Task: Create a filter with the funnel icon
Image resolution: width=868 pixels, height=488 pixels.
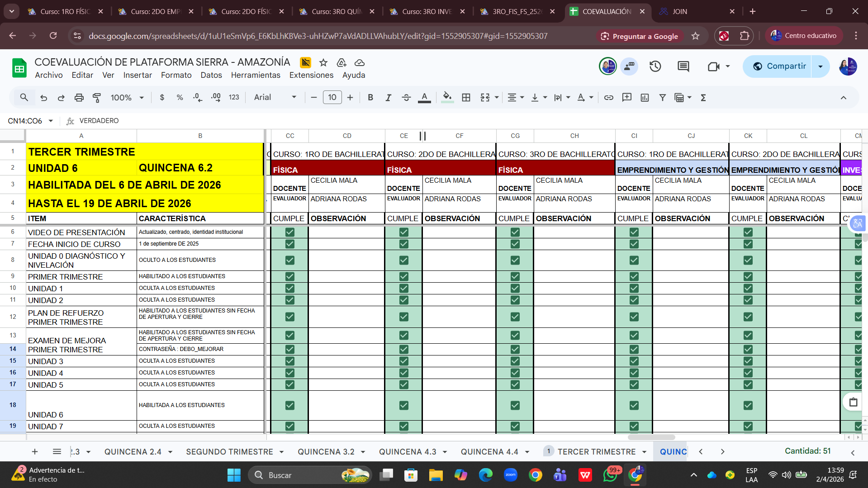Action: pos(662,97)
